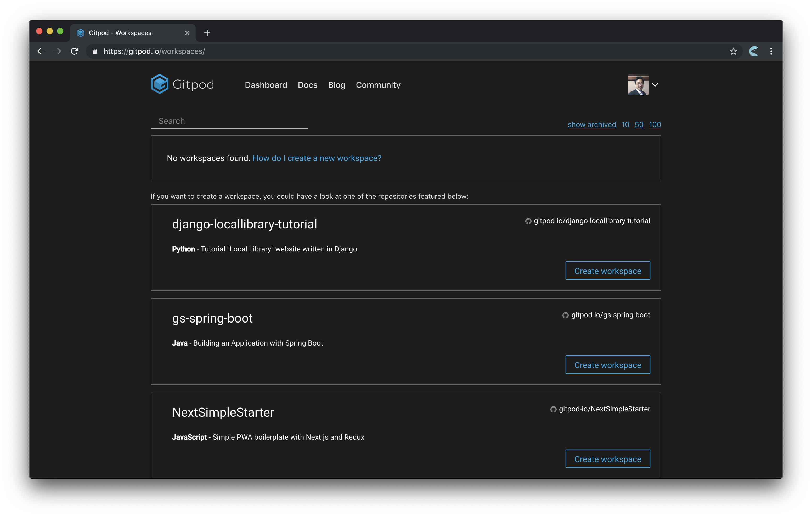
Task: Click the 'No workspaces found.' message
Action: tap(208, 158)
